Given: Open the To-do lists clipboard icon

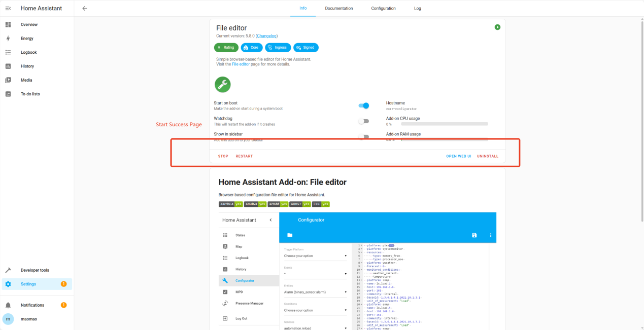Looking at the screenshot, I should coord(8,94).
